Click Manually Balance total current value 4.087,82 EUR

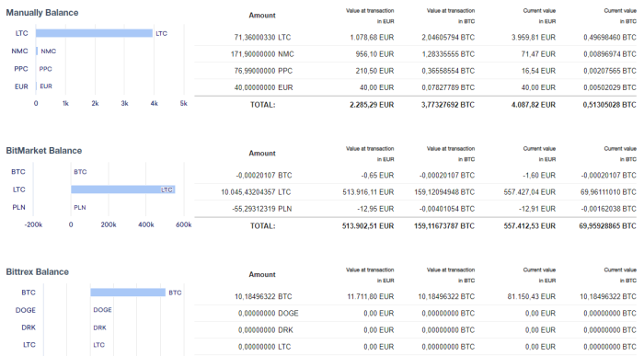click(533, 105)
